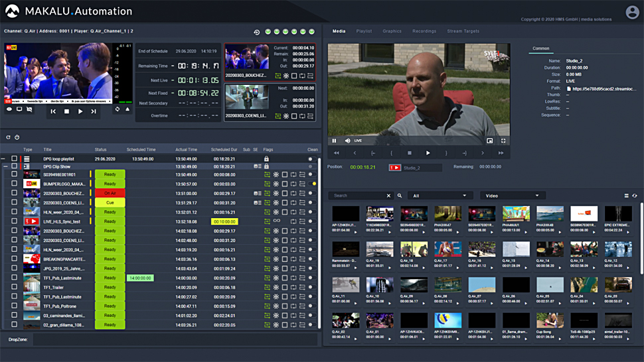This screenshot has height=362, width=644.
Task: Tick the checkbox for BREAKINGPANCARTE row
Action: tap(15, 259)
